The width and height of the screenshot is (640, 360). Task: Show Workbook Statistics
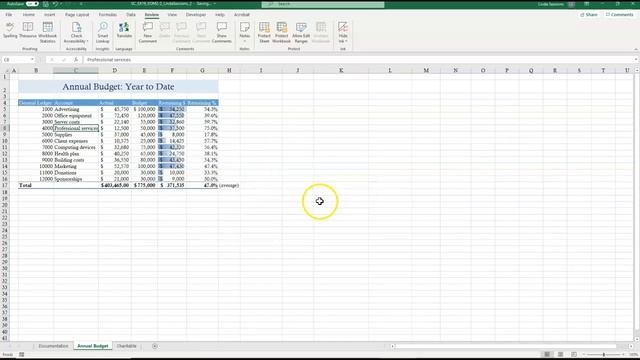coord(47,32)
